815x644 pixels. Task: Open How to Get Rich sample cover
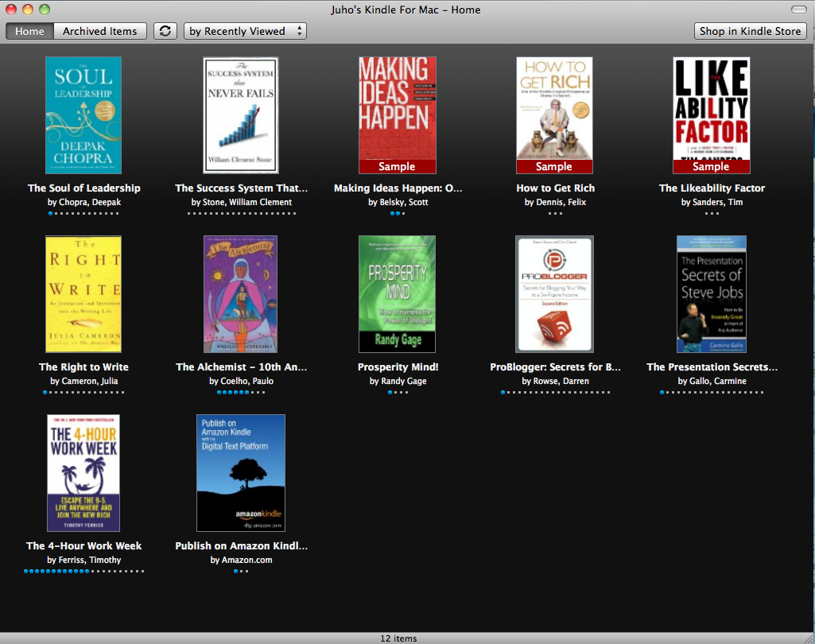tap(554, 114)
